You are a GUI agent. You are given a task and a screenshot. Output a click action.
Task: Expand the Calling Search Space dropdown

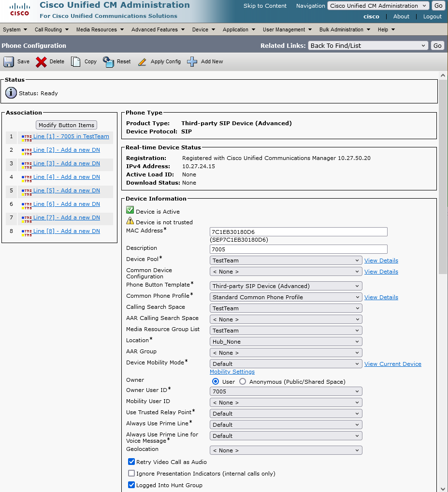click(286, 308)
